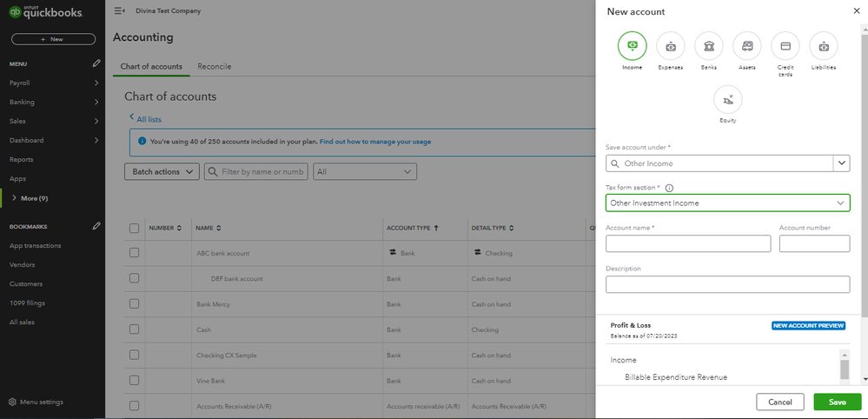Expand the Payroll menu chevron
The width and height of the screenshot is (868, 419).
(96, 83)
